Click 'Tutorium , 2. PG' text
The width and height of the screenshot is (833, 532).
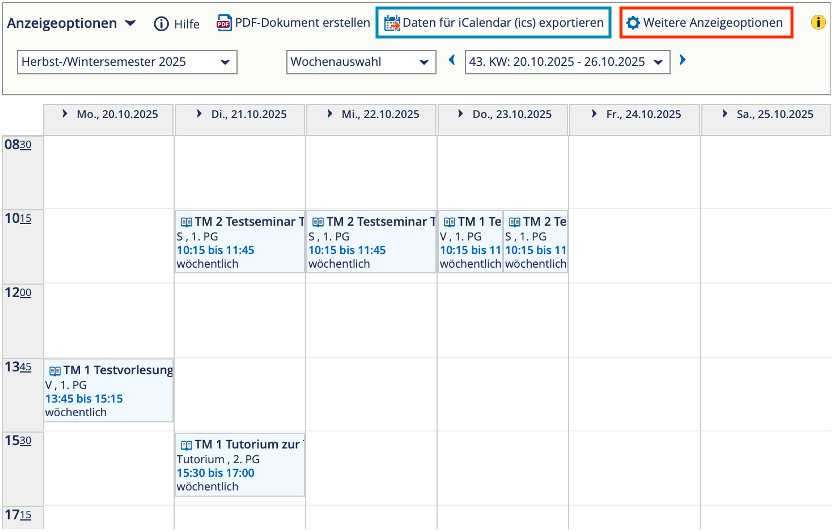(x=218, y=459)
